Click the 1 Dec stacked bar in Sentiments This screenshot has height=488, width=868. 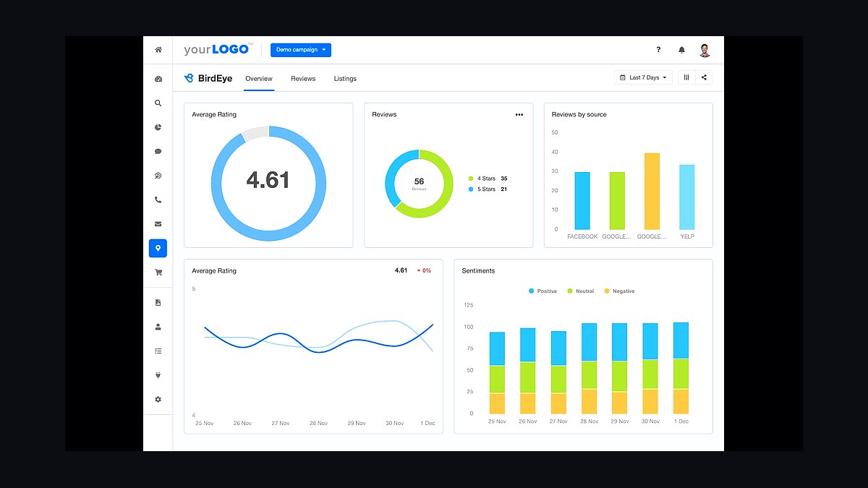tap(681, 368)
